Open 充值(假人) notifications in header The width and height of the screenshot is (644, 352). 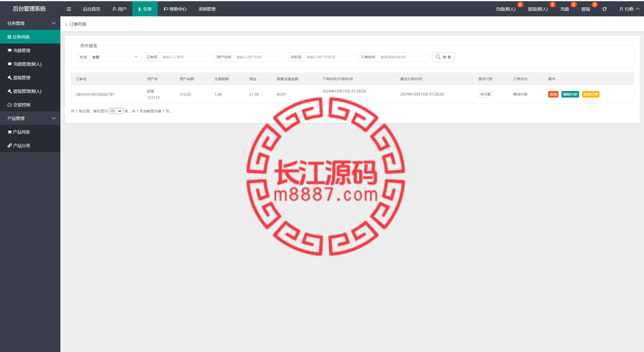[x=505, y=9]
